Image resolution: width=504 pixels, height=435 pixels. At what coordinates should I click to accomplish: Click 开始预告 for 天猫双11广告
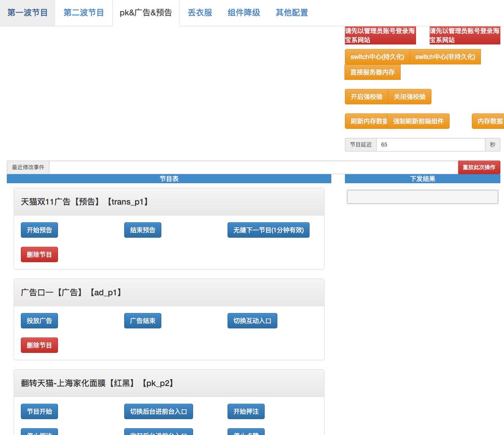coord(39,230)
